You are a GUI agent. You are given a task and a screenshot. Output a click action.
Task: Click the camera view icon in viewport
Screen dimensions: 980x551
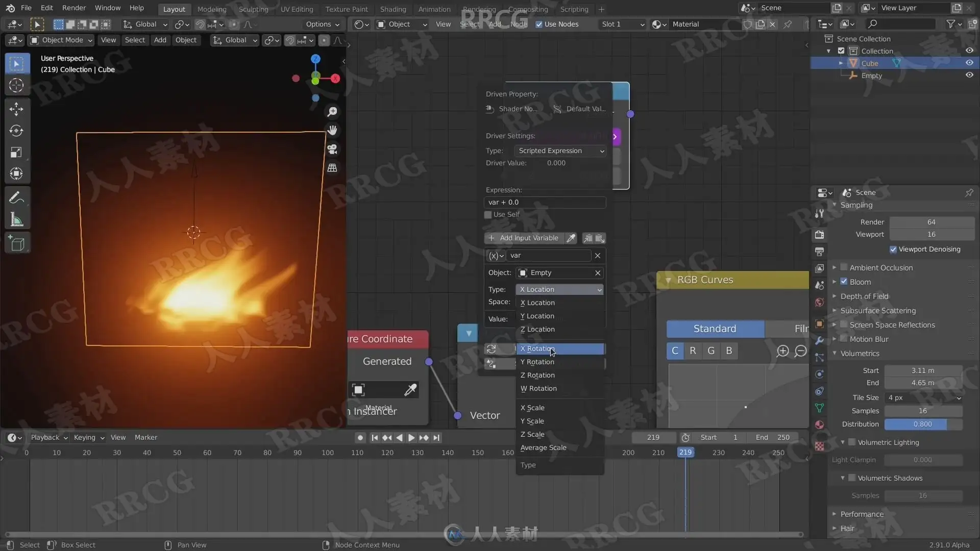click(332, 149)
